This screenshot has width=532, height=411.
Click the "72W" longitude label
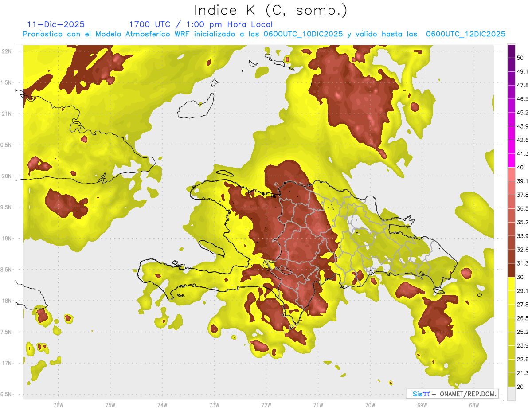266,405
